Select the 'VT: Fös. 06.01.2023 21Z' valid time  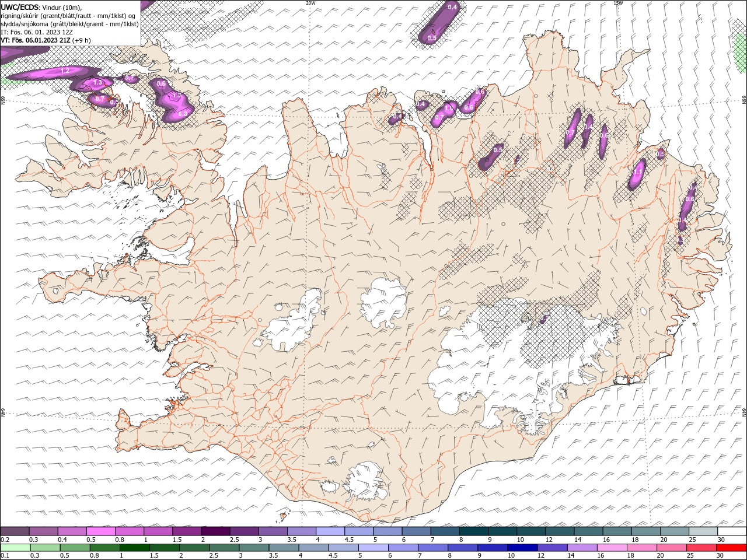click(35, 40)
